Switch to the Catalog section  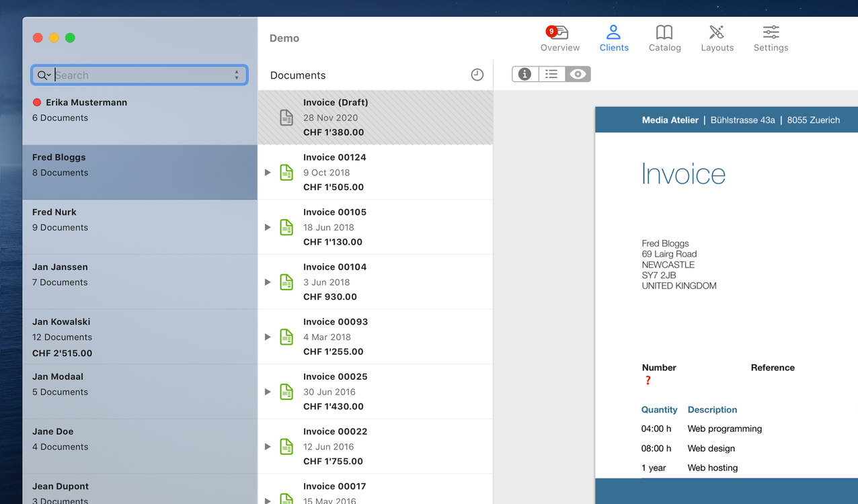point(664,38)
